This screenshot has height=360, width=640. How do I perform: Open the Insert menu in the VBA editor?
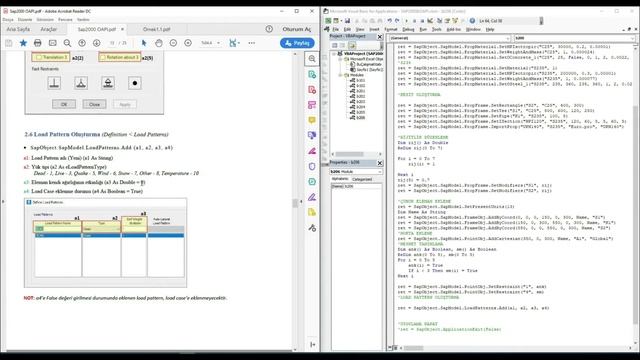coord(374,29)
